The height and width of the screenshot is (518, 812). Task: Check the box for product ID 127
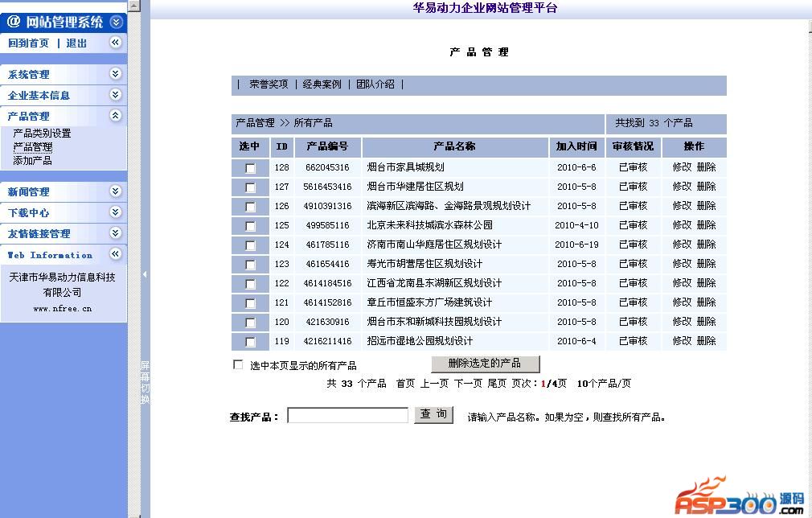click(250, 187)
